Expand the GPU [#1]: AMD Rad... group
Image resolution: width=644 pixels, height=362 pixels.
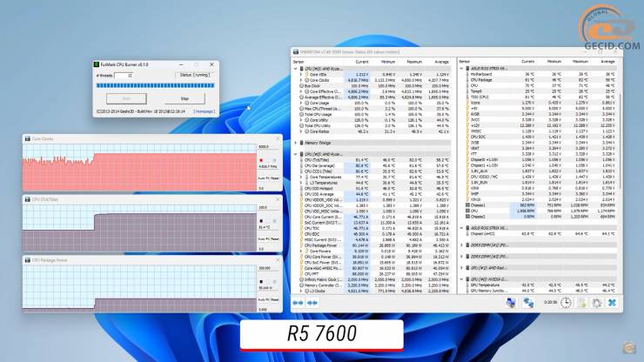[461, 267]
